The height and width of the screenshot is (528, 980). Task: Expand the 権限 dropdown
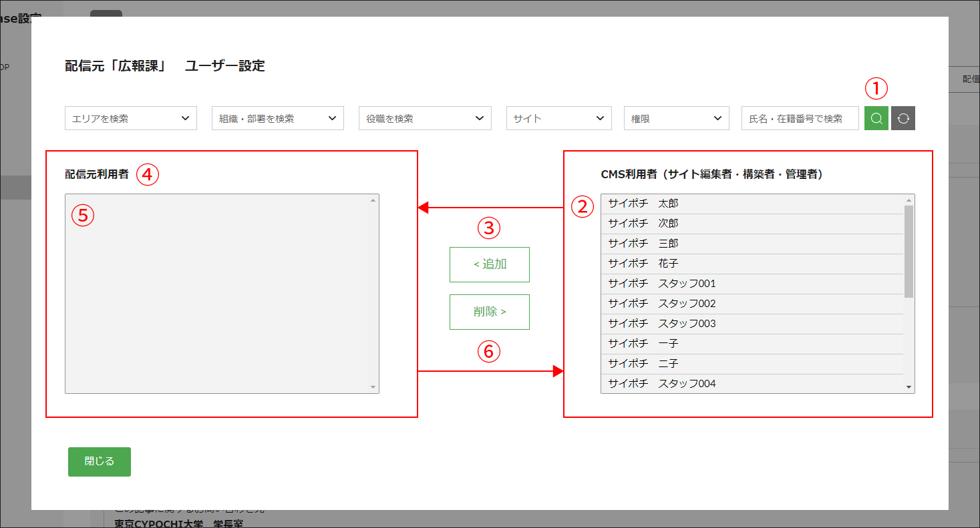click(676, 118)
